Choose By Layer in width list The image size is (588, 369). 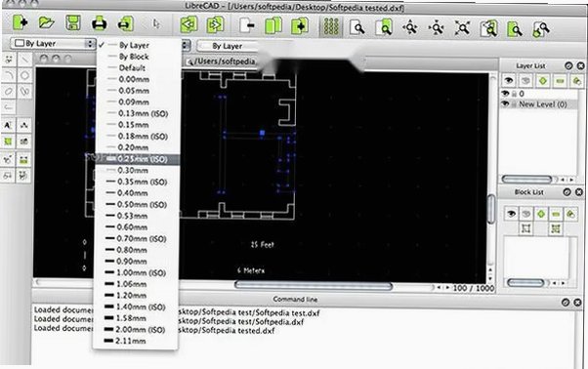[138, 45]
